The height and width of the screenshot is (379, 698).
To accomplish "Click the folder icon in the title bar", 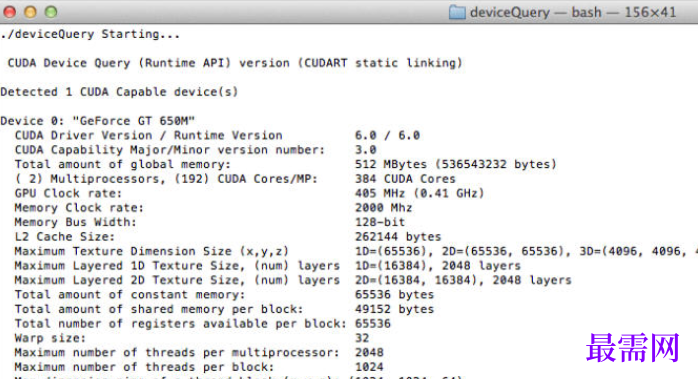I will (x=457, y=12).
